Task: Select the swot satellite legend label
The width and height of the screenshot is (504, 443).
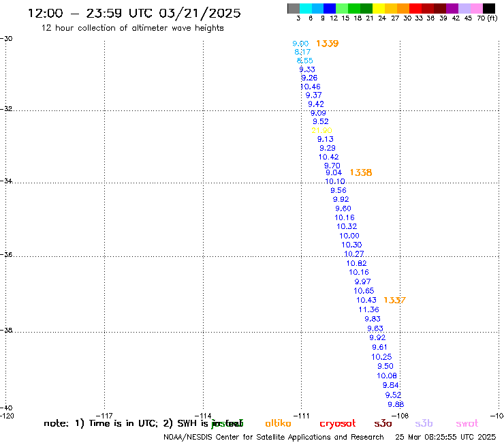Action: (x=467, y=424)
